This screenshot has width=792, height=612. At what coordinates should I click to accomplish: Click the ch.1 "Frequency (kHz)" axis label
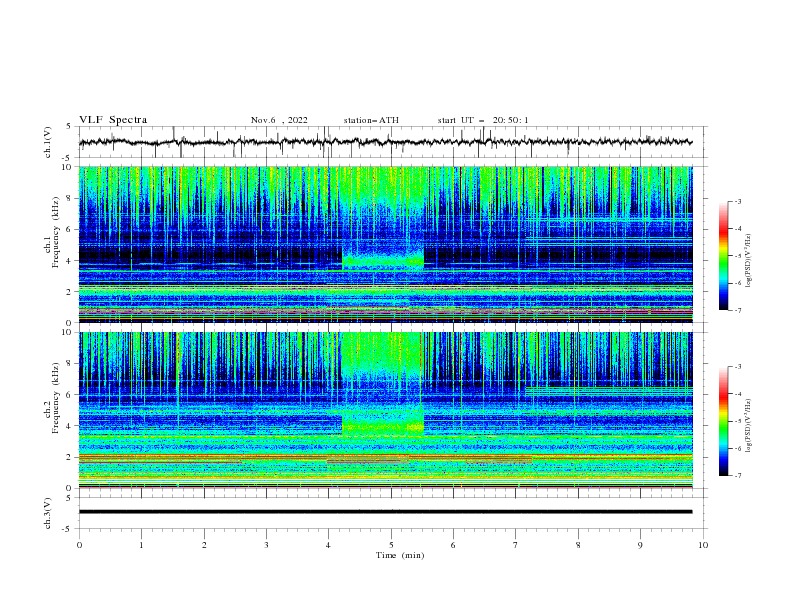(55, 233)
